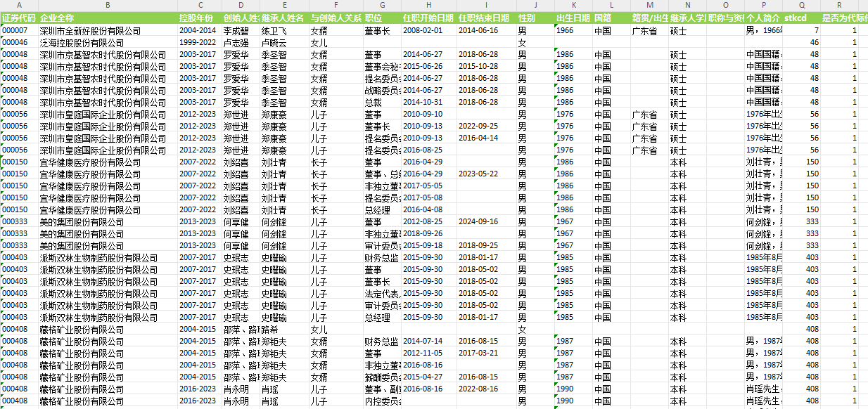Click the 企业全称 header cell
Image resolution: width=868 pixels, height=409 pixels.
108,17
